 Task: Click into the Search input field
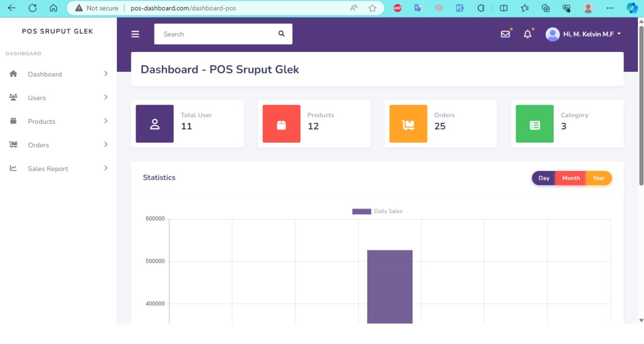(x=216, y=34)
